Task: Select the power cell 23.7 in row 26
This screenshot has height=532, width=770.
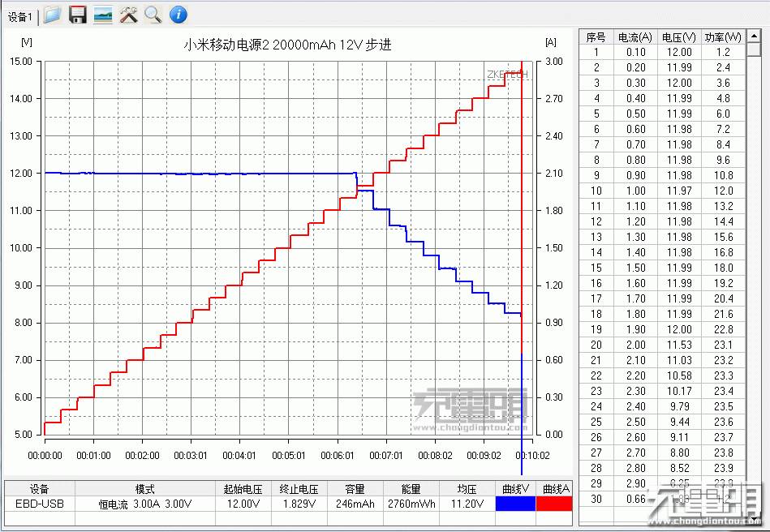Action: [x=723, y=437]
